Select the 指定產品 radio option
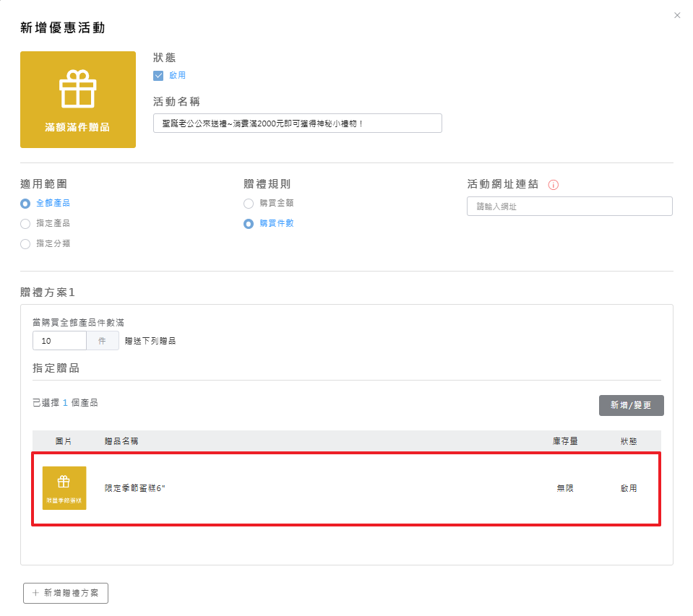Viewport: 693px width, 616px height. [25, 224]
